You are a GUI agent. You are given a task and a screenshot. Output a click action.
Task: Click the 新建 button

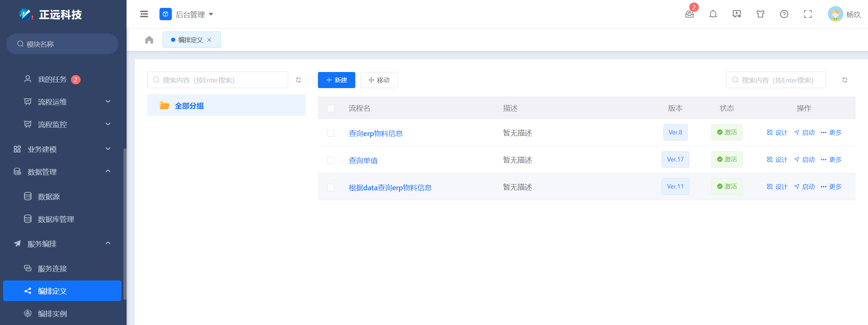point(336,80)
